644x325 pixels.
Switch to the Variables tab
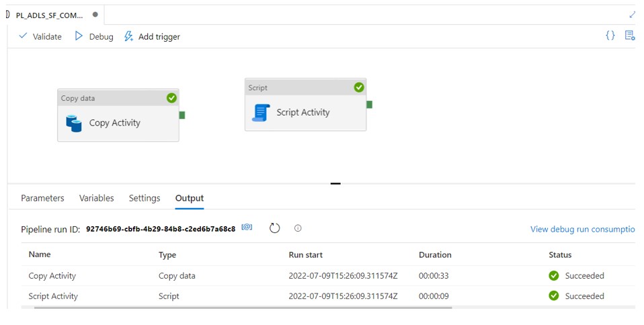(96, 198)
